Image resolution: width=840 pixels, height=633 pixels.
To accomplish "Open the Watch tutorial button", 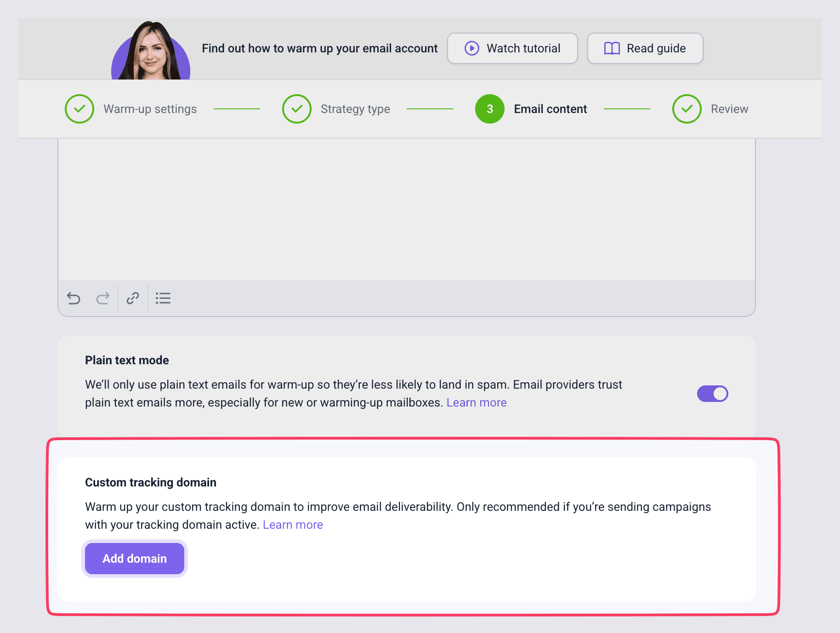I will tap(512, 48).
